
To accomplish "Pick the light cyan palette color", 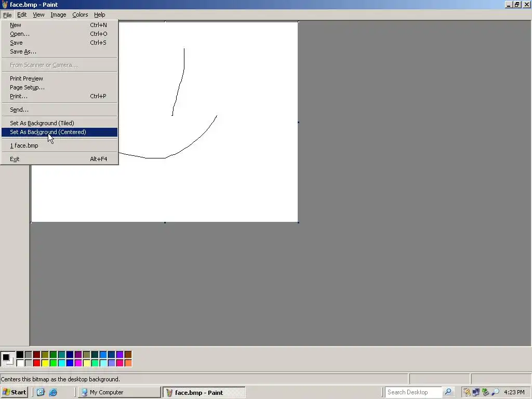I will pos(103,363).
